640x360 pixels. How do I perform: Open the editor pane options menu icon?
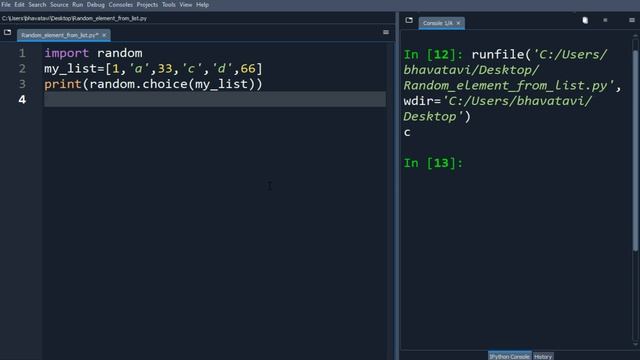(x=386, y=32)
